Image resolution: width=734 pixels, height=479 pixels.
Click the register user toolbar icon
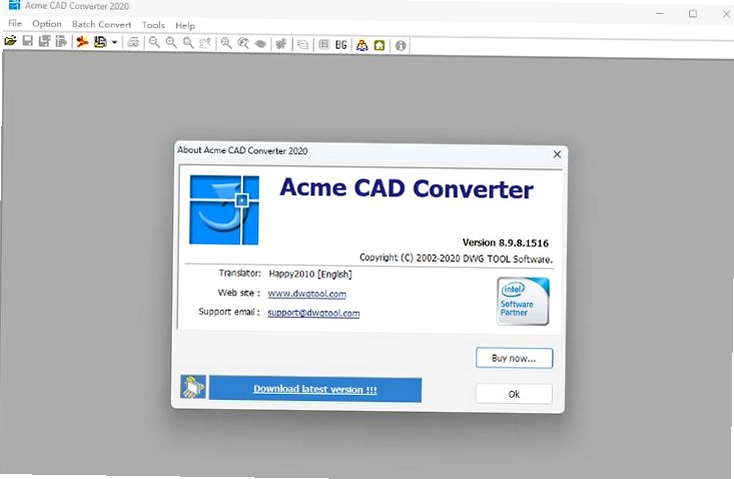point(362,45)
